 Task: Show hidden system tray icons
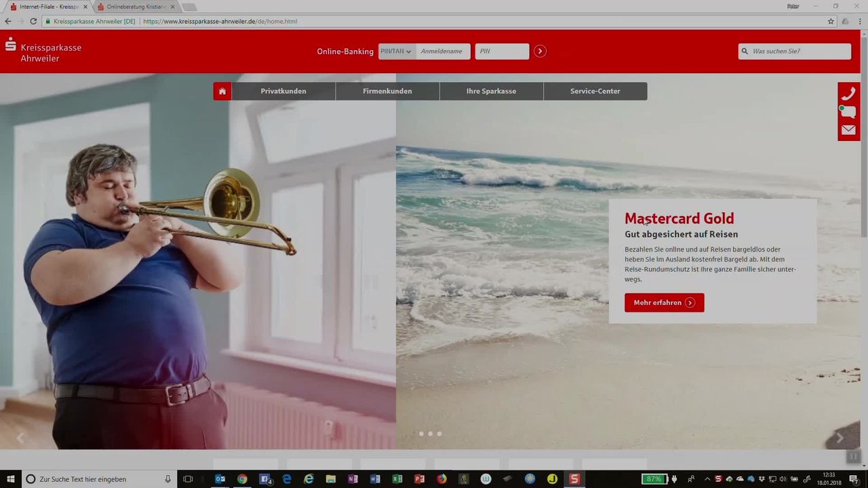pyautogui.click(x=707, y=479)
